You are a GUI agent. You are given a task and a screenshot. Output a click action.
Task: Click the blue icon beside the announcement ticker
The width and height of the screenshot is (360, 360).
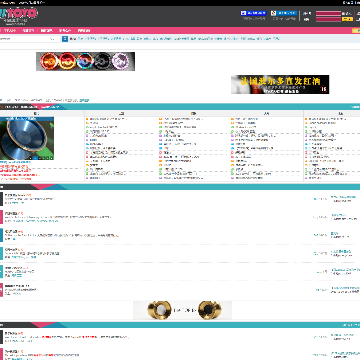65,39
